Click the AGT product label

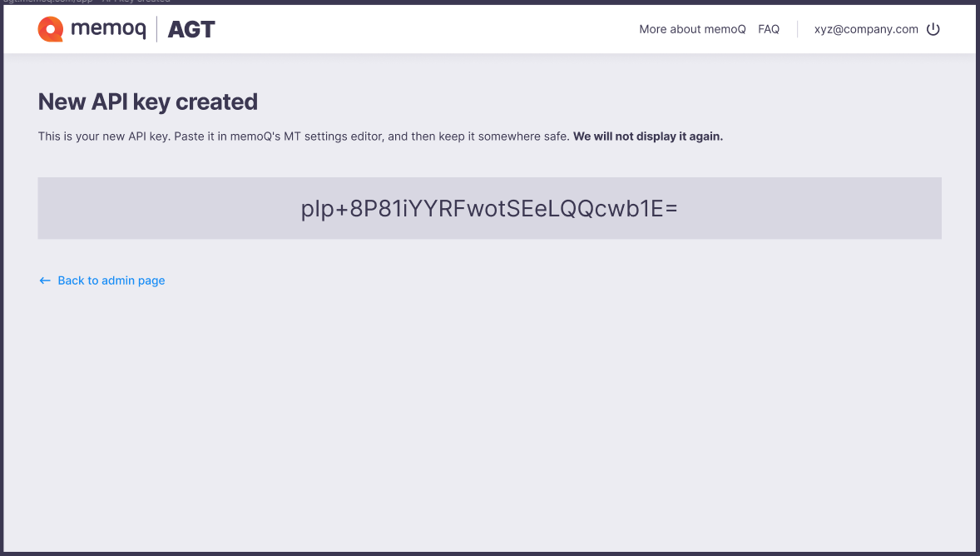coord(191,29)
